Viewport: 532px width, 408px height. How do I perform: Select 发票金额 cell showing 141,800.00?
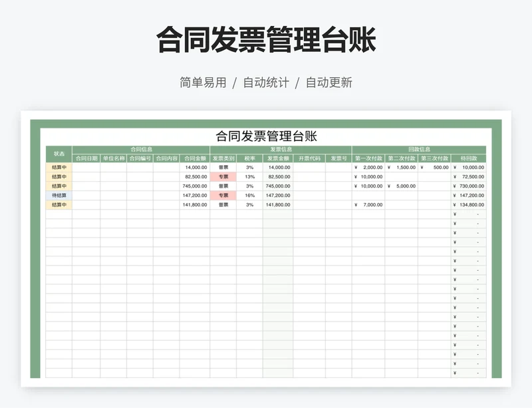tap(278, 205)
